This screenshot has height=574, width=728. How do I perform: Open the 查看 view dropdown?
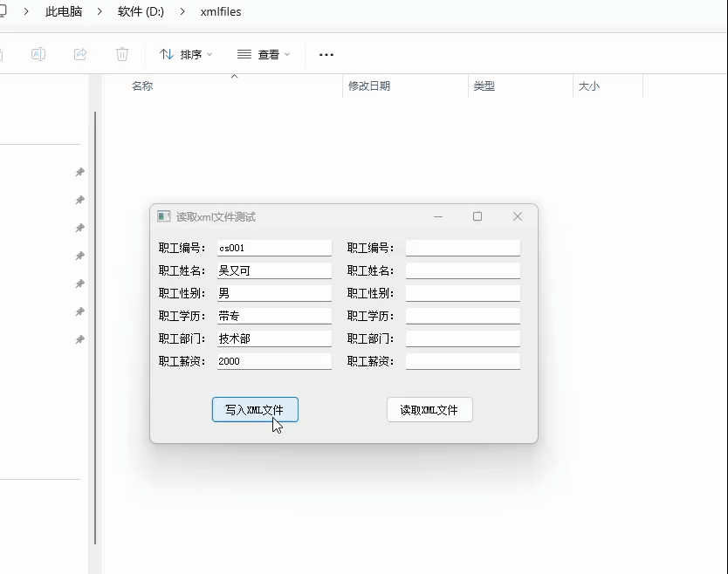pos(264,55)
